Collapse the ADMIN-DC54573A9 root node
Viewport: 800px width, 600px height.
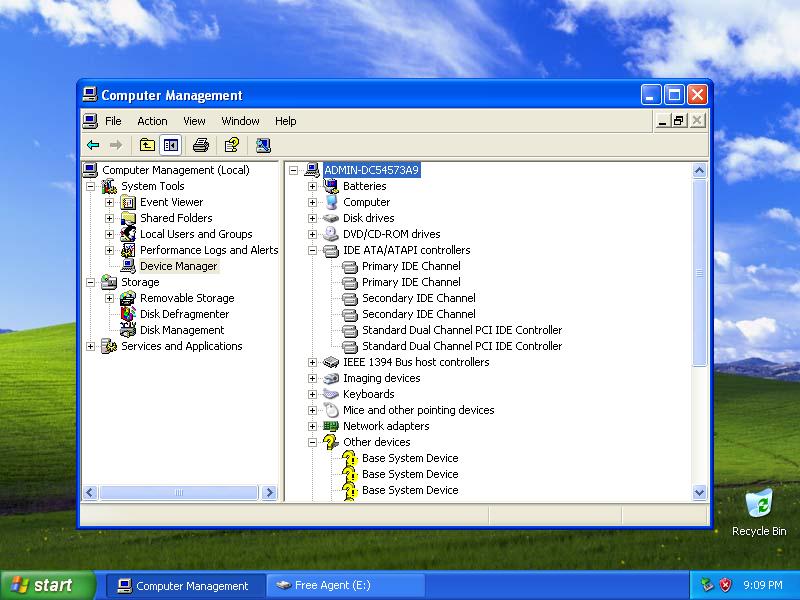[293, 170]
